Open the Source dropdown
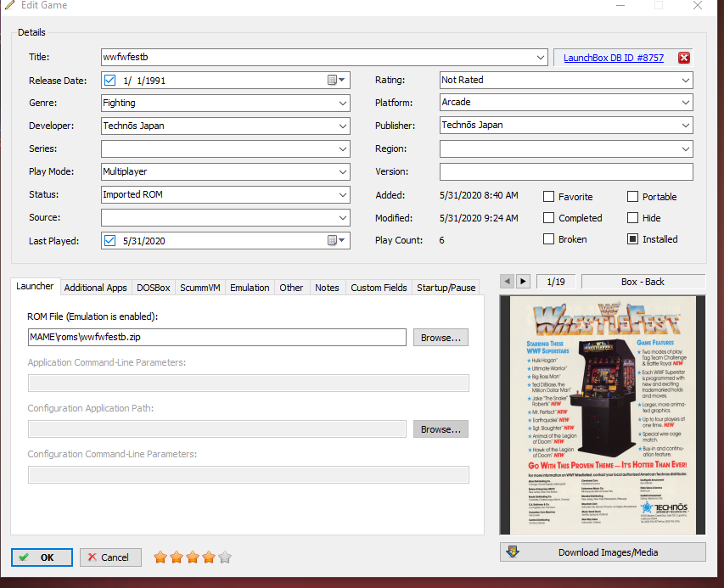Image resolution: width=724 pixels, height=588 pixels. (343, 217)
